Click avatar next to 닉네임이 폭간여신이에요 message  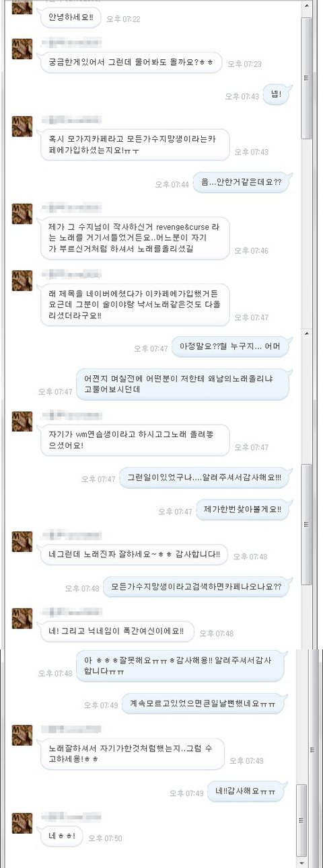[22, 617]
